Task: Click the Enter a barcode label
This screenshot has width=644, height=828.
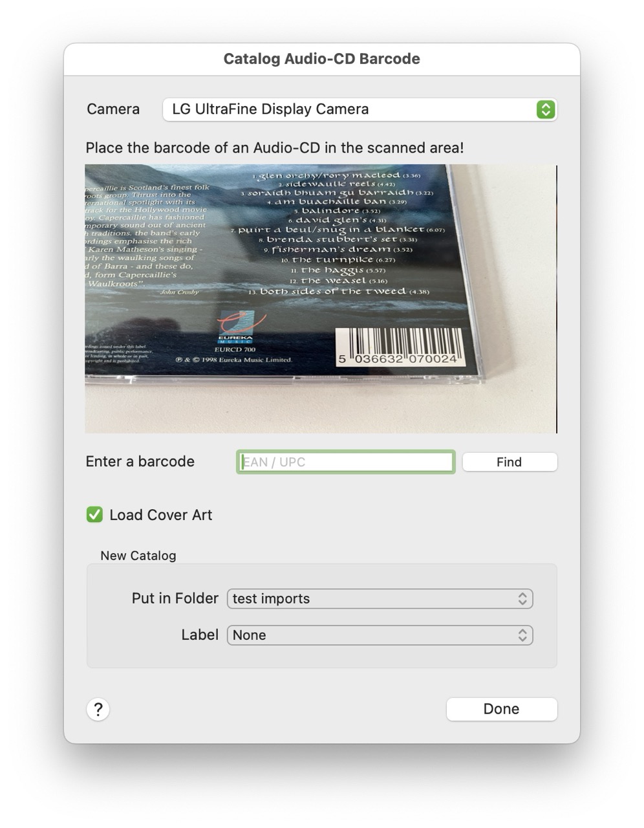Action: pos(140,461)
